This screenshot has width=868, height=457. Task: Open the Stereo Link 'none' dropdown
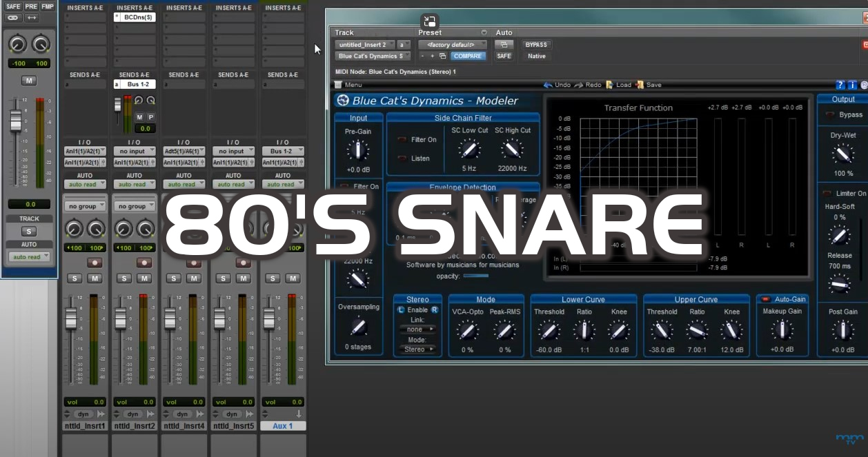coord(417,329)
